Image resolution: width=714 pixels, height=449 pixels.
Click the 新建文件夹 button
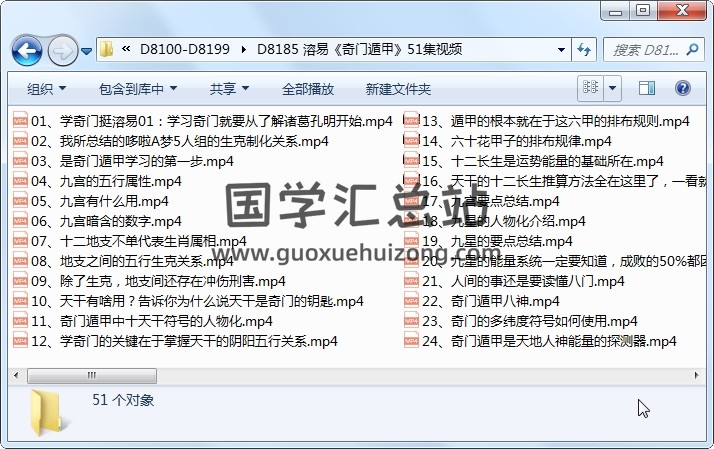coord(398,89)
